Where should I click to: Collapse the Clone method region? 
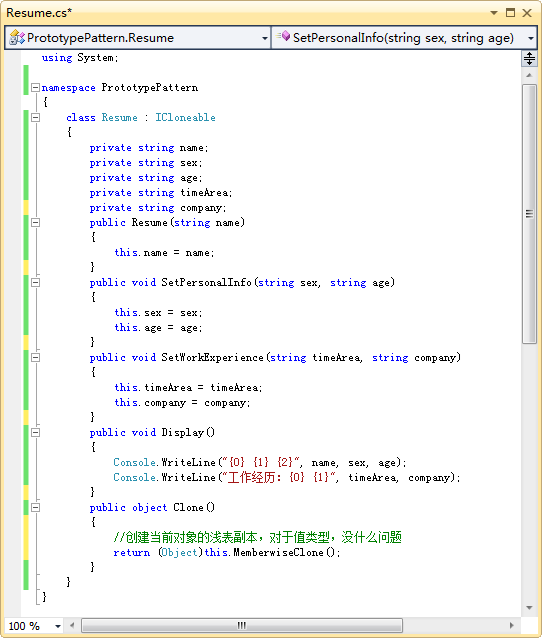coord(36,507)
